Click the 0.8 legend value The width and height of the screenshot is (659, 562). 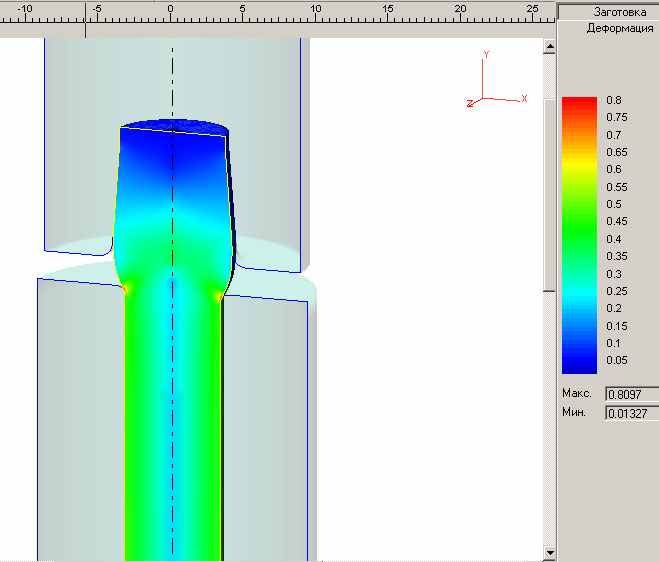coord(614,100)
